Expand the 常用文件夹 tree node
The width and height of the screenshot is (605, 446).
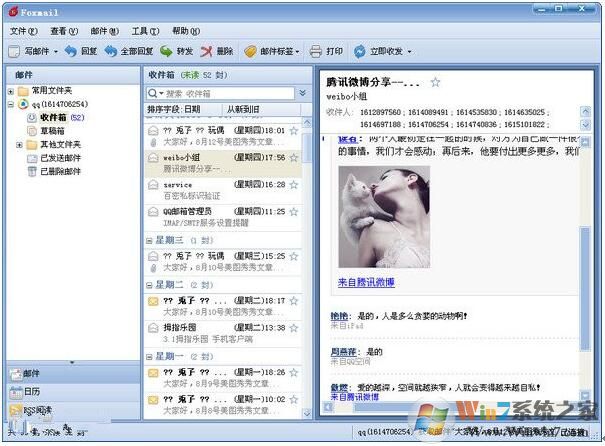click(x=11, y=91)
